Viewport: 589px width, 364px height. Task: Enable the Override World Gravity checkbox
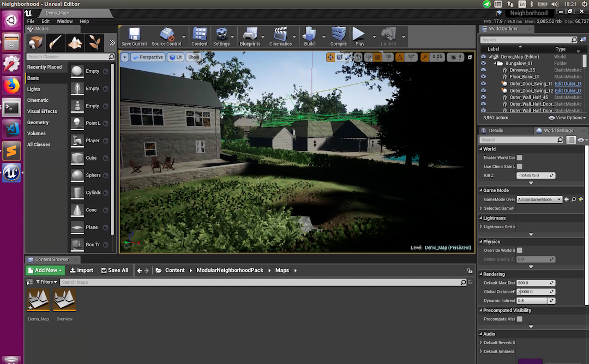coord(519,250)
